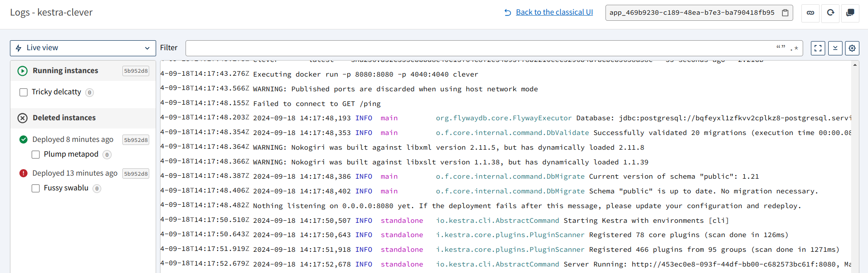Copy the application ID with clipboard icon
This screenshot has height=273, width=868.
[785, 13]
